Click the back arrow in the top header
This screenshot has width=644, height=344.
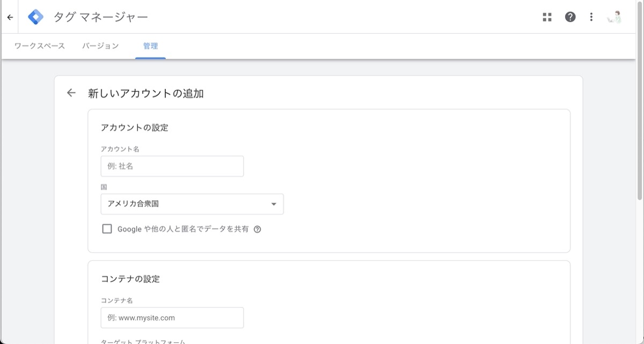coord(10,17)
